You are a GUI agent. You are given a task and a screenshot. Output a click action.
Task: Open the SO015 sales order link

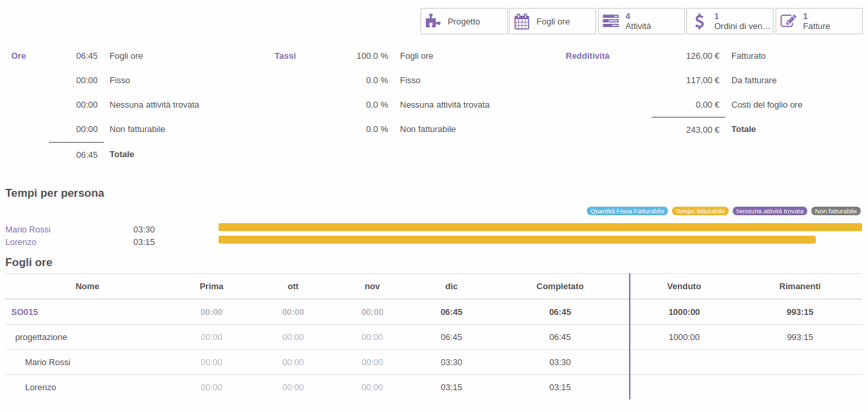pos(24,312)
